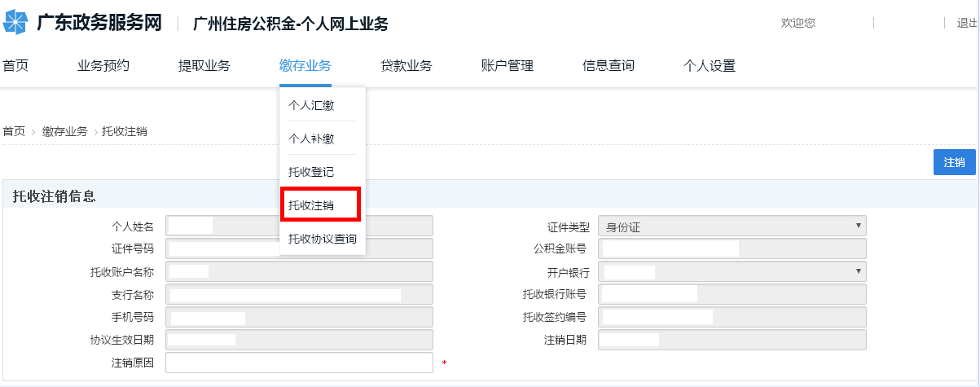
Task: Select 托收登记 in the dropdown menu
Action: pos(311,172)
